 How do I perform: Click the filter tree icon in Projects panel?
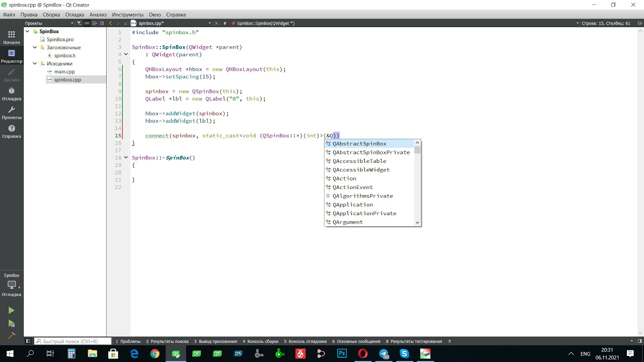[x=79, y=23]
